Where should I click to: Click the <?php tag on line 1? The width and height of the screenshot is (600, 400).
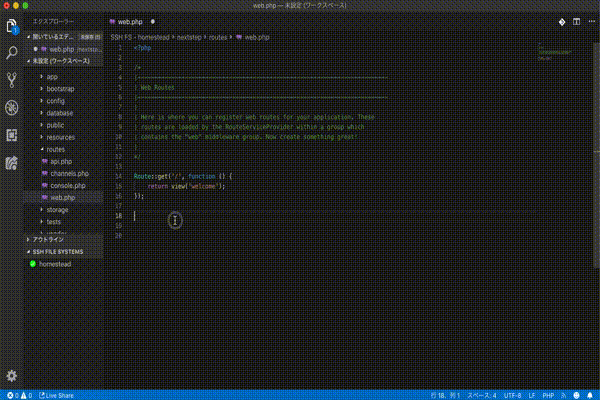(x=142, y=48)
